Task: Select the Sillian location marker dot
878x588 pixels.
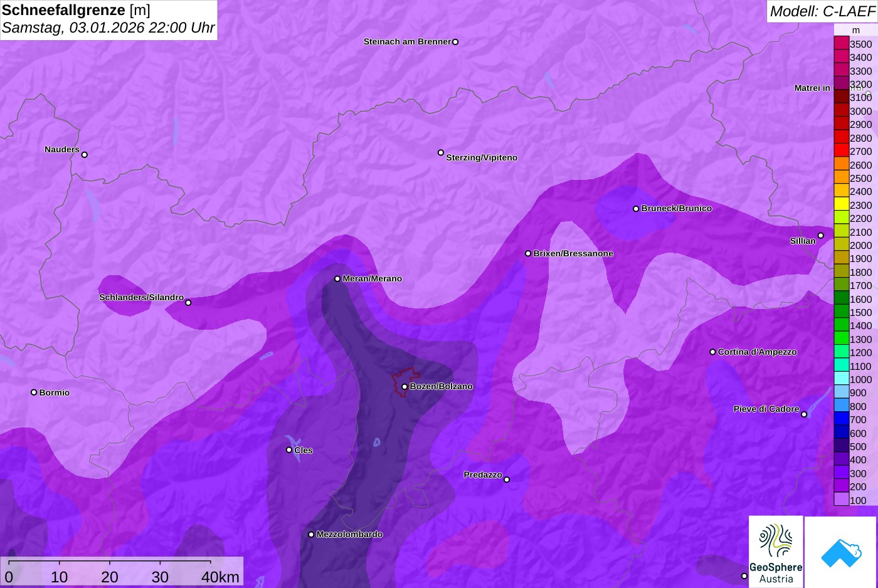Action: (x=821, y=236)
